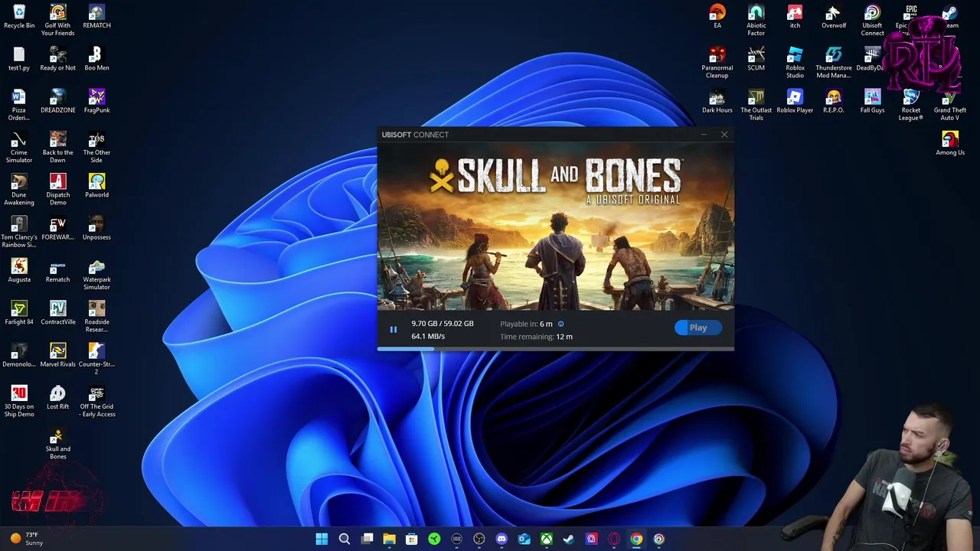
Task: Select the Dispatch Demo icon
Action: (x=58, y=190)
